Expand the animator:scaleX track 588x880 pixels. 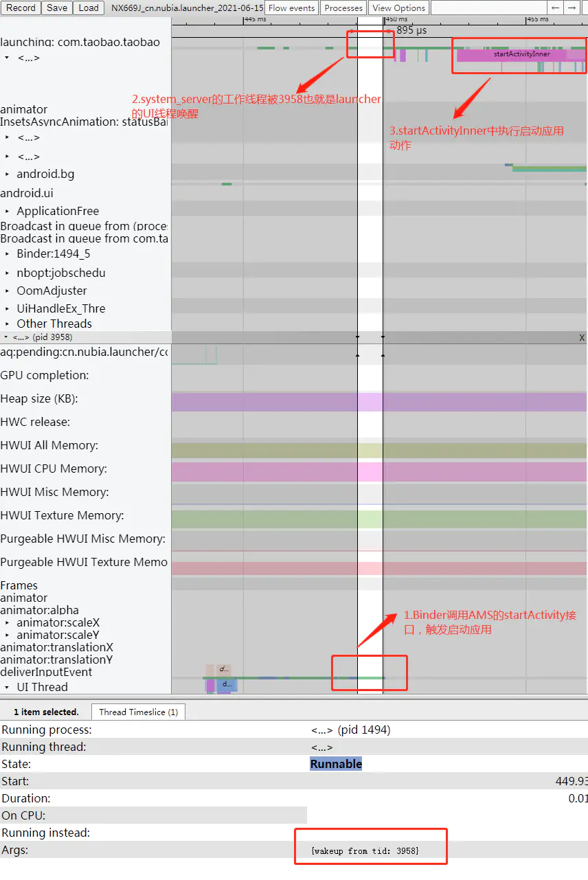pyautogui.click(x=7, y=622)
